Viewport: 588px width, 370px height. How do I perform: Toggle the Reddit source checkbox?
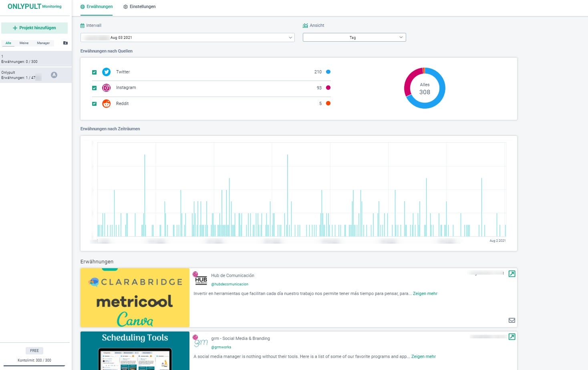pos(95,104)
